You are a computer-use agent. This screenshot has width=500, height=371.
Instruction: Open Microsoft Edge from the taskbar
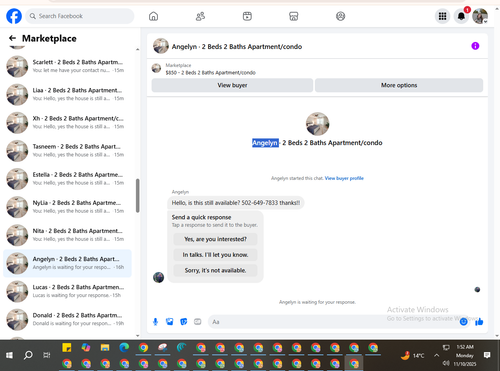click(124, 348)
